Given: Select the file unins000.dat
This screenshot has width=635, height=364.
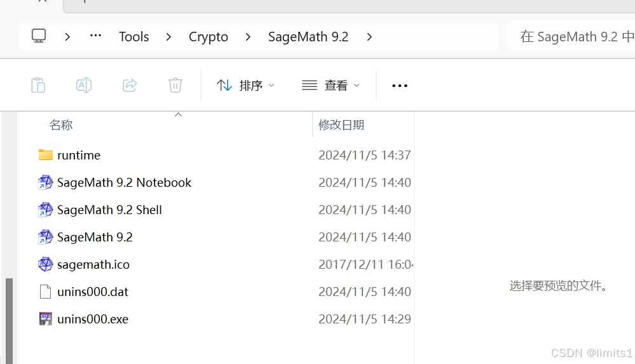Looking at the screenshot, I should click(x=93, y=292).
